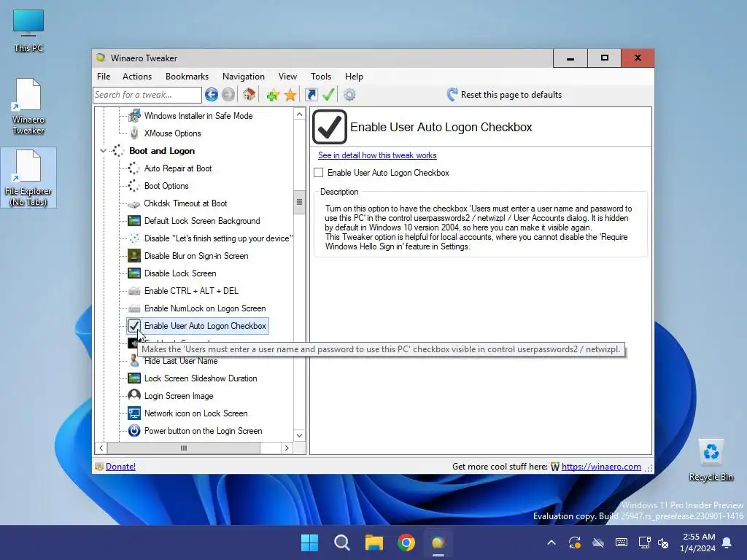Click the Default Lock Screen Background icon
This screenshot has width=747, height=560.
(134, 221)
